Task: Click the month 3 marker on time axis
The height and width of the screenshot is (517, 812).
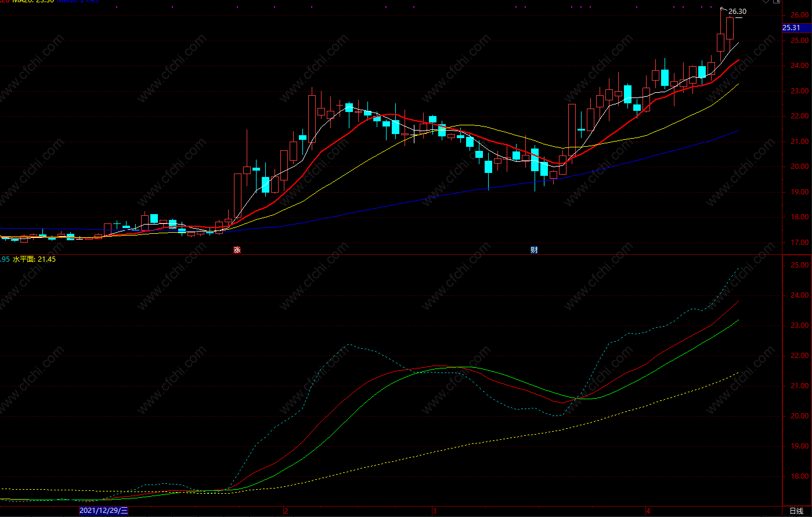Action: coord(434,511)
